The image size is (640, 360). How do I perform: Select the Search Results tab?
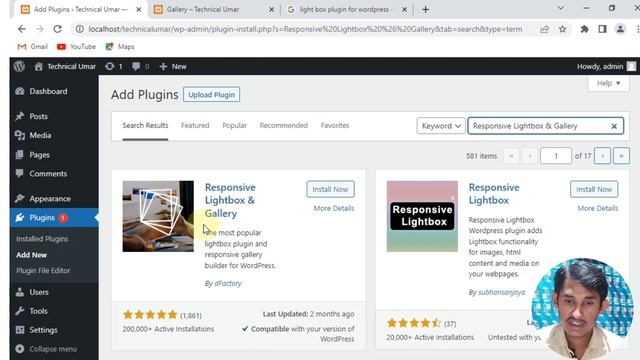145,125
